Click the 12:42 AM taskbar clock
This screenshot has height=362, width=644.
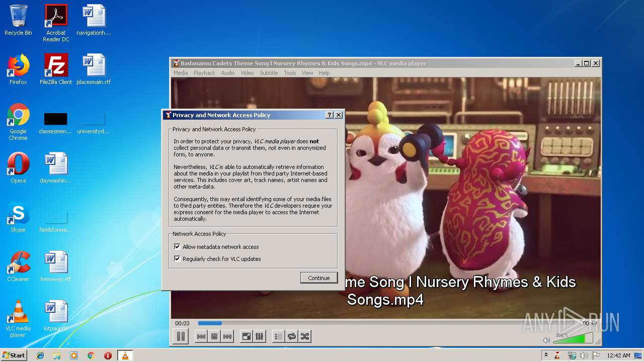point(618,355)
